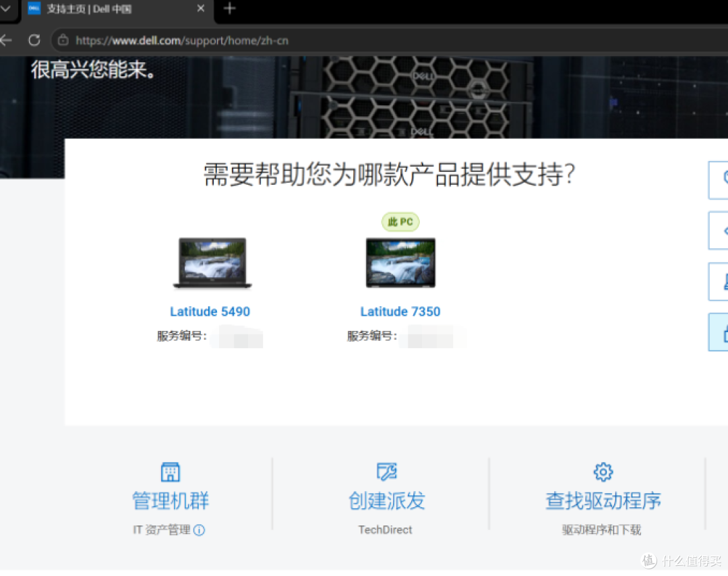Expand the tab search chevron

pos(5,8)
